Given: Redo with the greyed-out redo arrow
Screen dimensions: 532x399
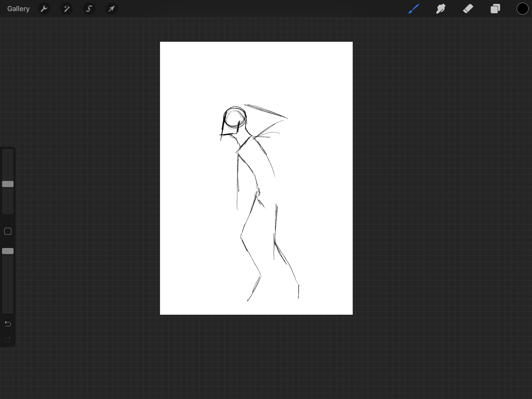Looking at the screenshot, I should [x=8, y=339].
